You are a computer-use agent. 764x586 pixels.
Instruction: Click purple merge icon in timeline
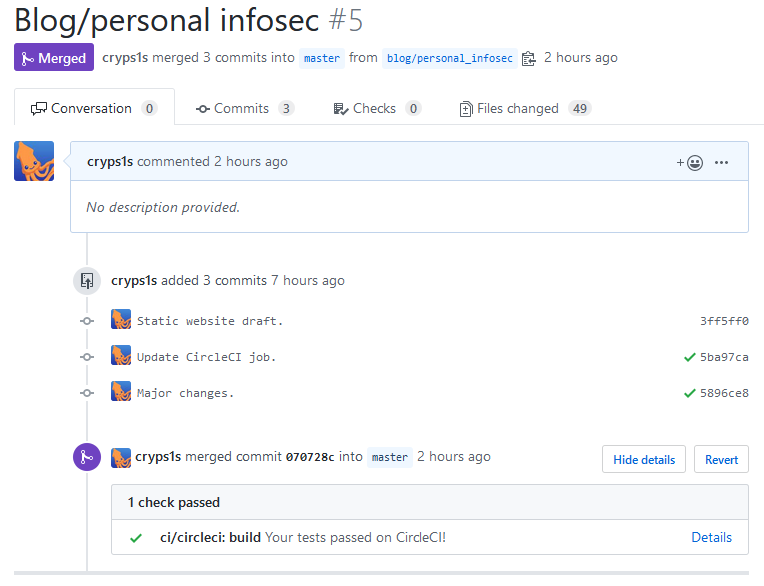pos(87,457)
